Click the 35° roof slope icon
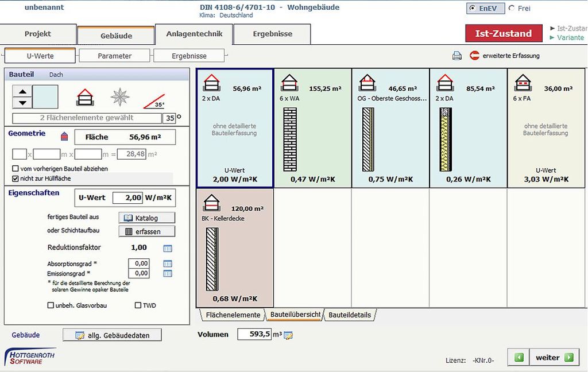The height and width of the screenshot is (372, 588). point(153,100)
